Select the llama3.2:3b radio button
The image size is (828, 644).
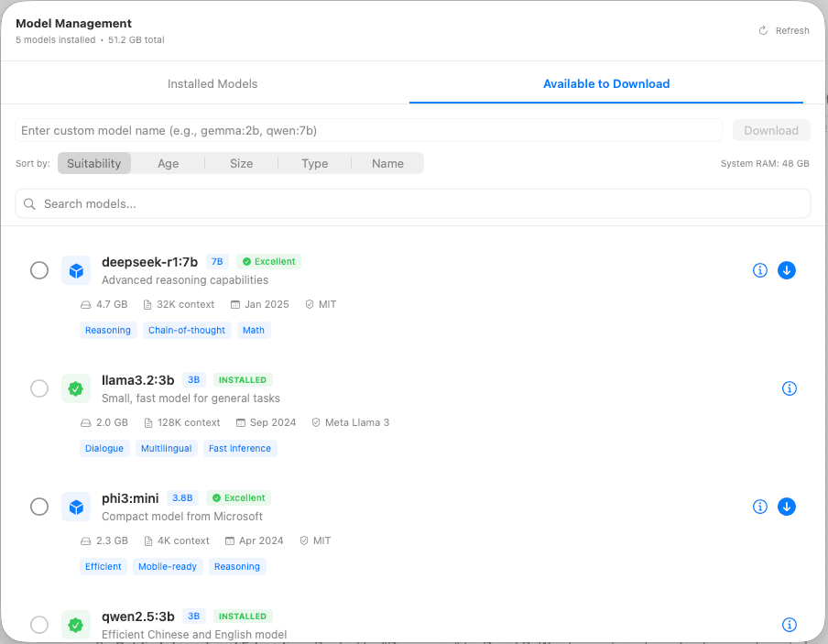tap(39, 388)
